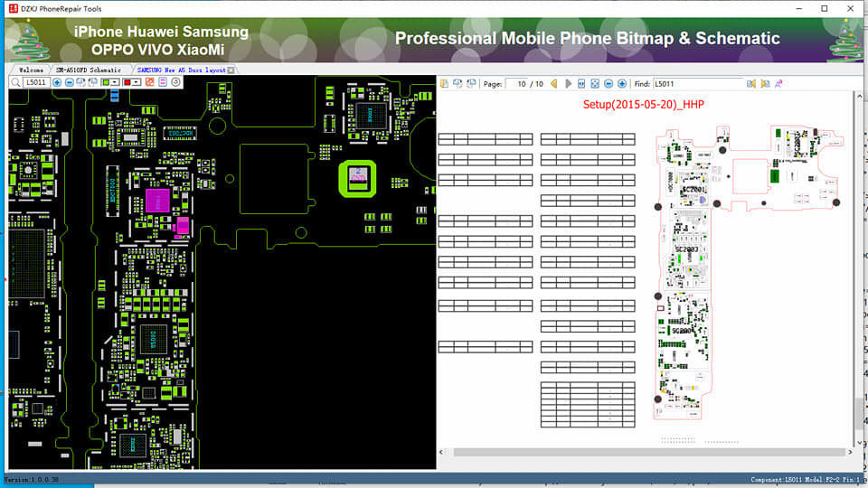The width and height of the screenshot is (868, 488).
Task: Rotate schematic page clockwise
Action: (x=471, y=83)
